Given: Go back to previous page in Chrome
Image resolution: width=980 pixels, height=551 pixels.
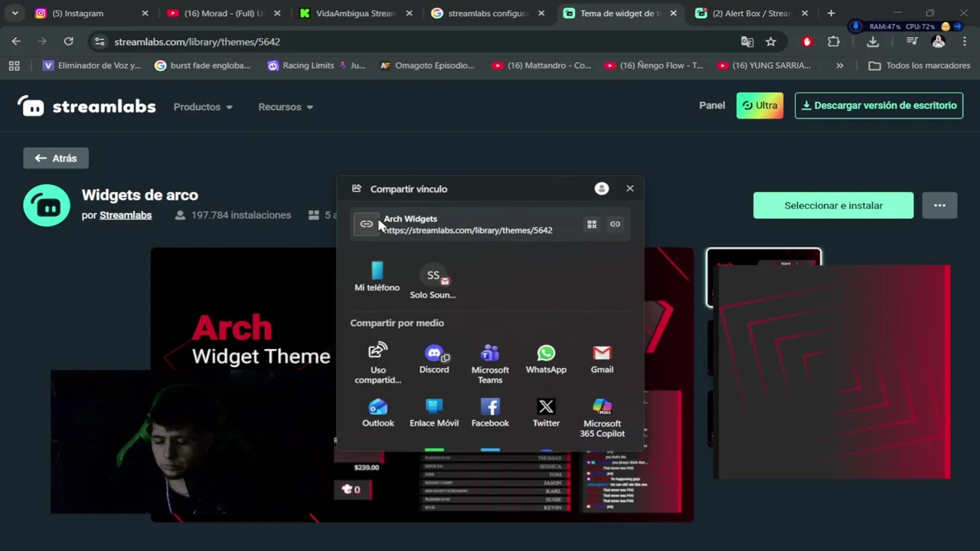Looking at the screenshot, I should point(16,41).
